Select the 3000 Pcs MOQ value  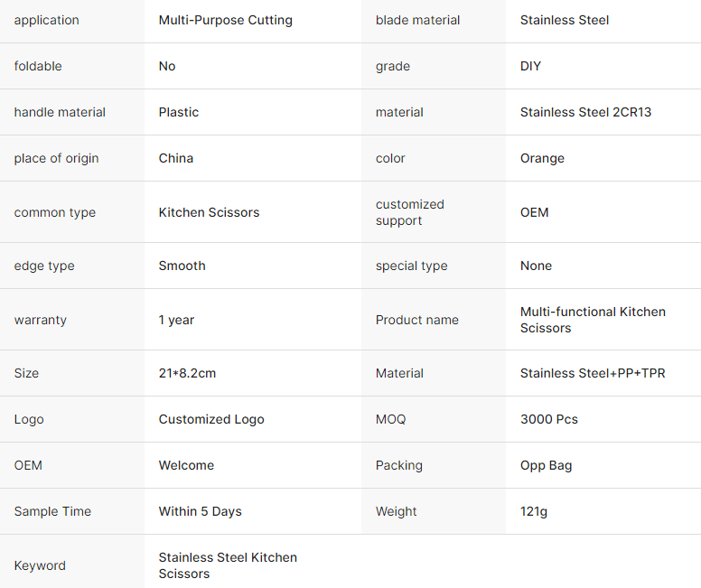click(x=548, y=419)
